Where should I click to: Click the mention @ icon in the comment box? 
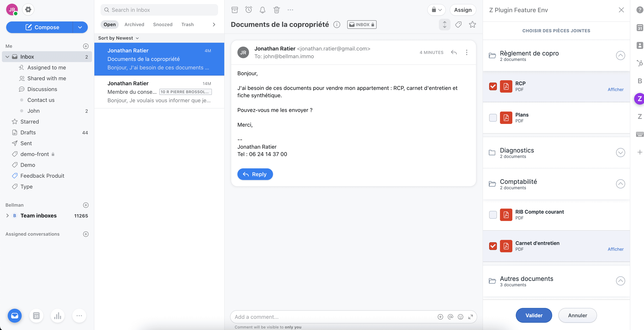[x=450, y=317]
